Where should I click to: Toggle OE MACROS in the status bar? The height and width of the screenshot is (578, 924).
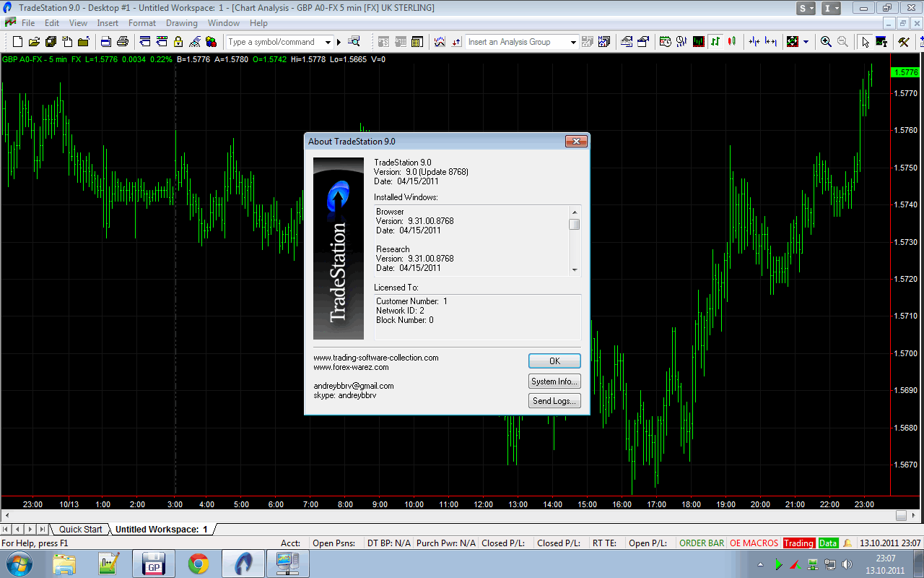tap(754, 543)
